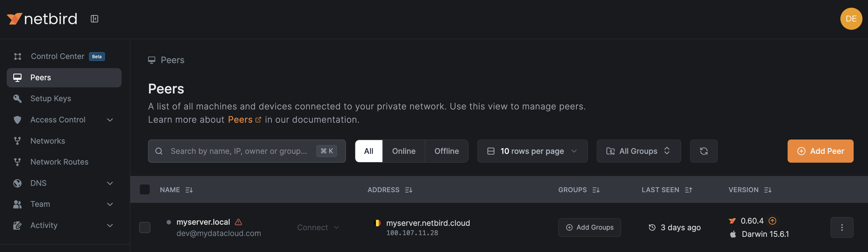Expand the Team sidebar section

coord(64,204)
